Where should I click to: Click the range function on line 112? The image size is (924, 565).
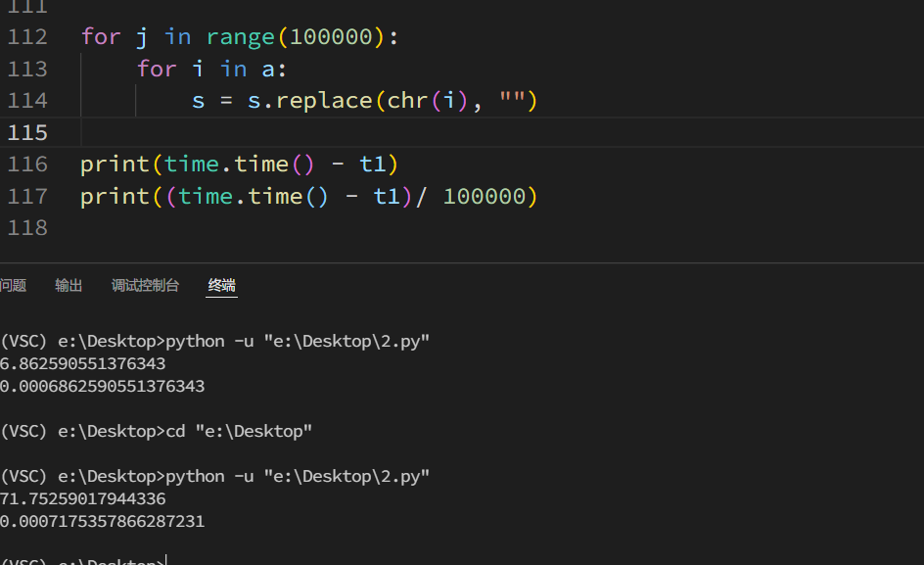pyautogui.click(x=241, y=37)
